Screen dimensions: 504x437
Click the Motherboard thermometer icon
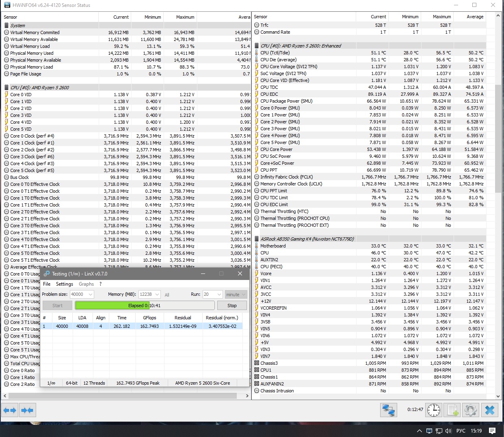257,246
